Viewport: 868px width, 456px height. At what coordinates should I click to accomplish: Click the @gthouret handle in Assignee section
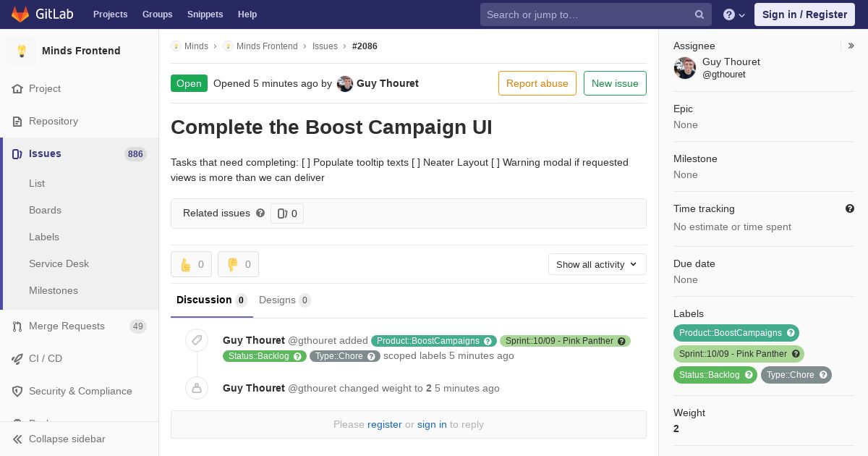[724, 75]
